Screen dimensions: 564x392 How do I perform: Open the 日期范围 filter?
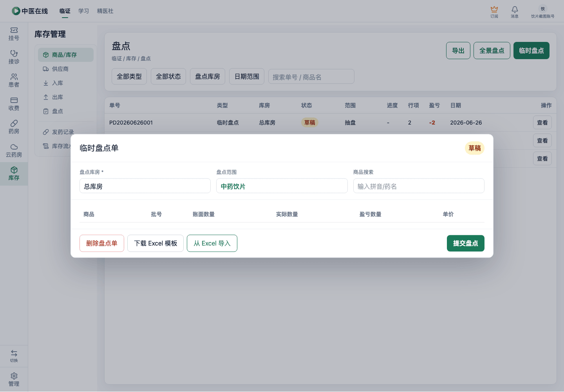pos(247,76)
